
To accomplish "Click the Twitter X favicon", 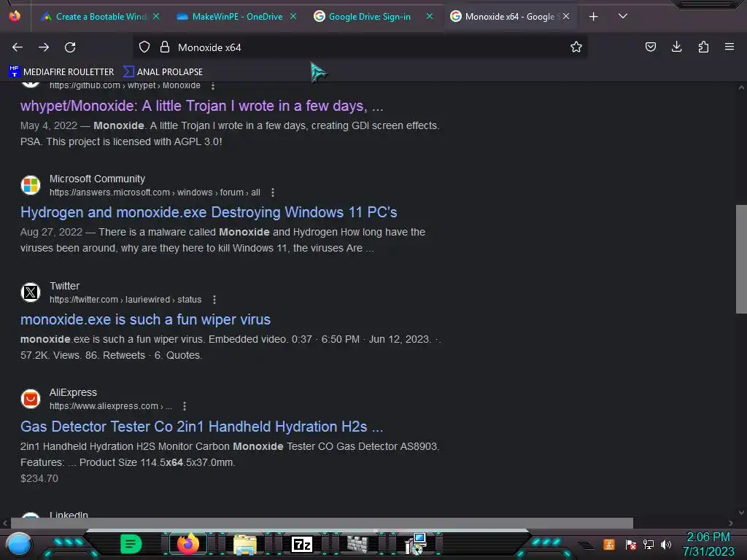I will [x=31, y=292].
